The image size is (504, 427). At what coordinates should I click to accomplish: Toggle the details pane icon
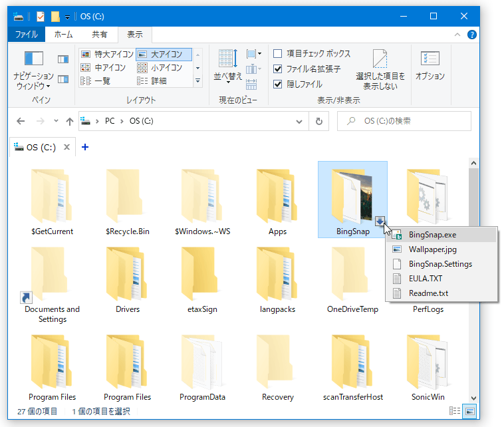(x=63, y=79)
